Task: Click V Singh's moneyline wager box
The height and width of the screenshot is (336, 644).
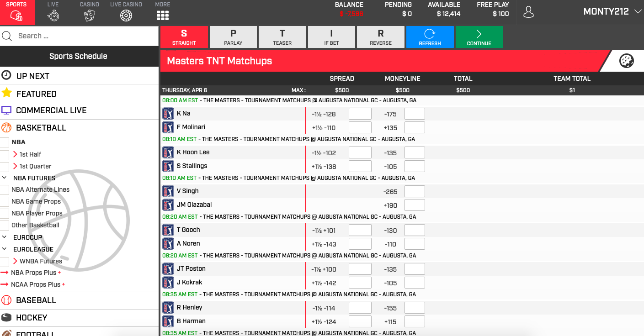Action: (415, 191)
